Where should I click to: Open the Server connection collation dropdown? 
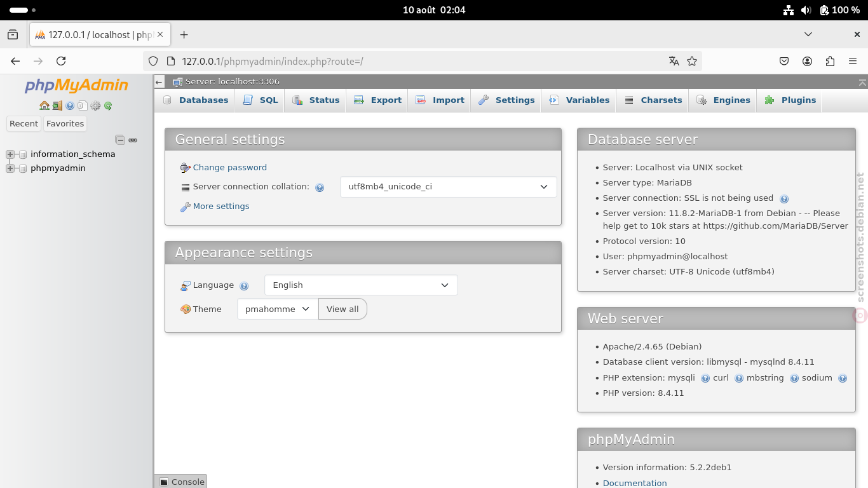tap(449, 187)
